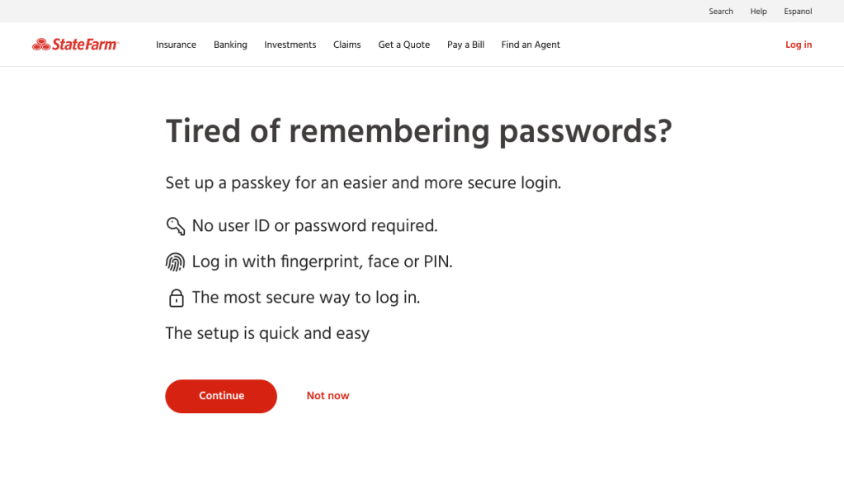Screen dimensions: 844x504
Task: Click the quick and easy setup text
Action: (267, 333)
